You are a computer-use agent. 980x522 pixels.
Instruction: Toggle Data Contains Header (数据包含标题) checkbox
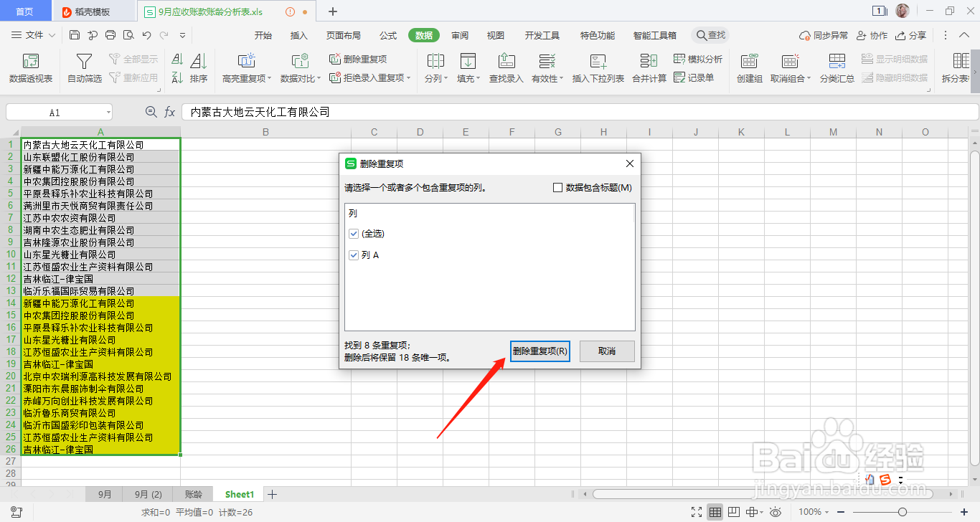point(557,188)
